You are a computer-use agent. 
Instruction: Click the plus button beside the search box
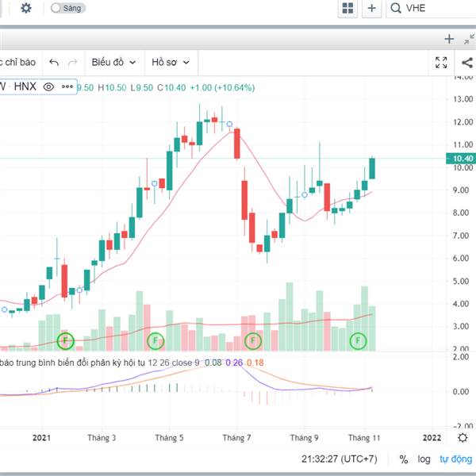tap(371, 8)
